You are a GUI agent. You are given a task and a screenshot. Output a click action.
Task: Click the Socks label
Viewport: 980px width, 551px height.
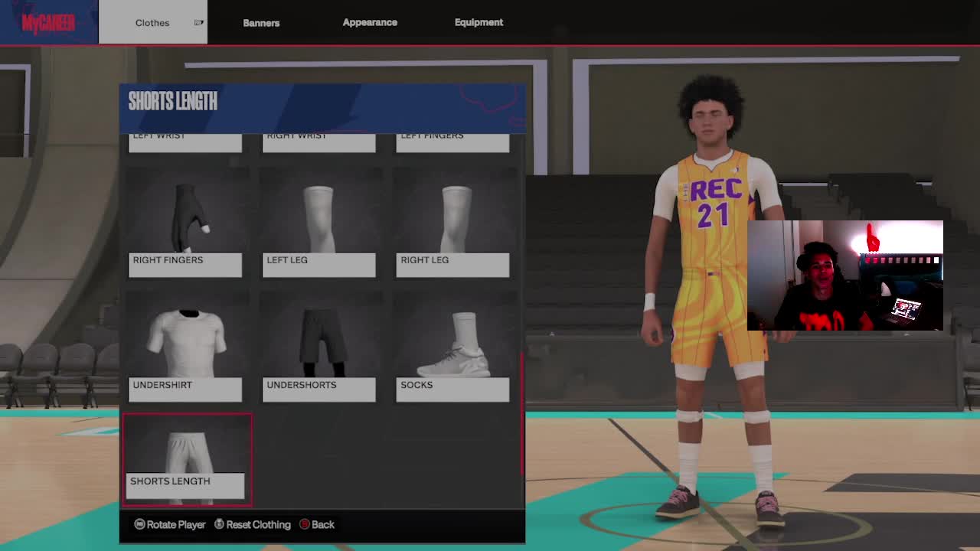click(x=452, y=389)
